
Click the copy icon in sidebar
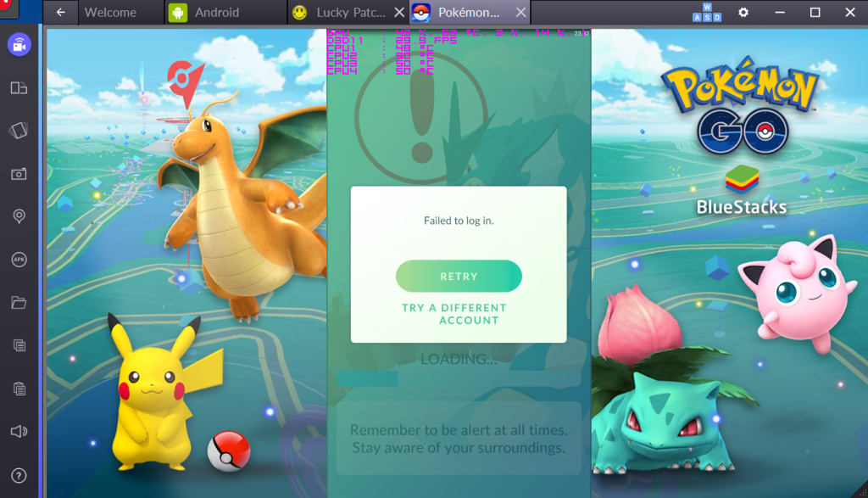[x=19, y=345]
